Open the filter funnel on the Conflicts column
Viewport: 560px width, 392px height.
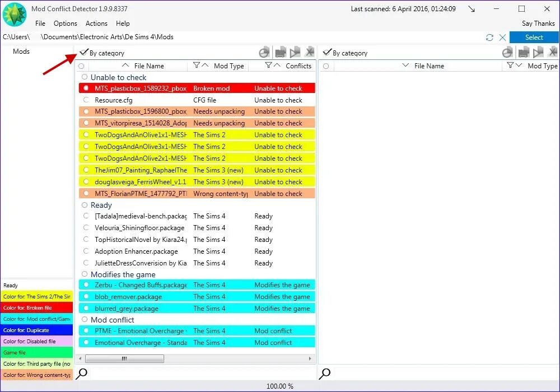tap(269, 66)
